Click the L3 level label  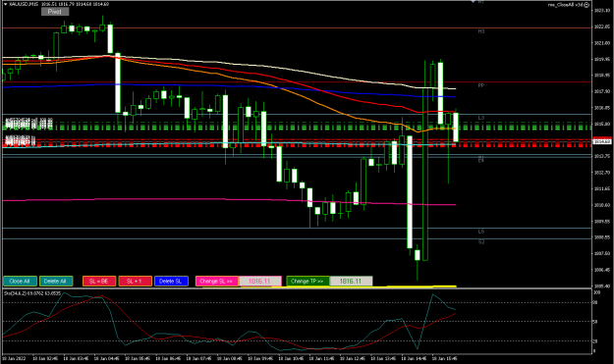[x=481, y=118]
